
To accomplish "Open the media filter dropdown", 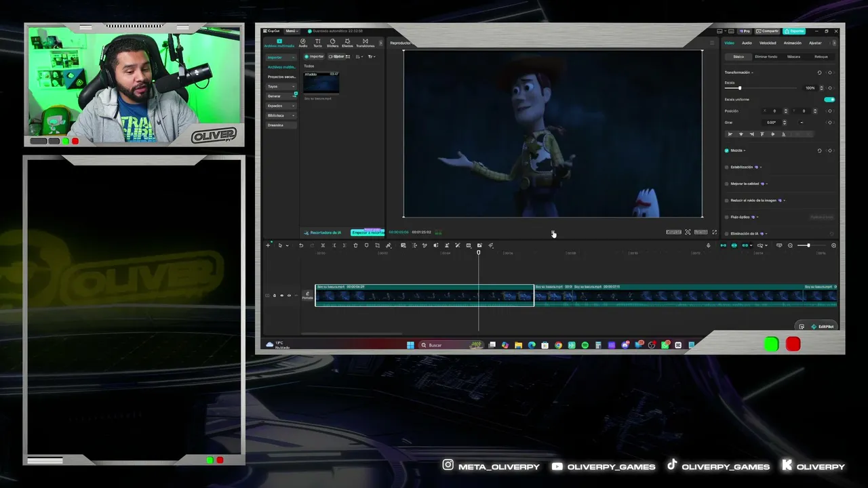I will [371, 56].
